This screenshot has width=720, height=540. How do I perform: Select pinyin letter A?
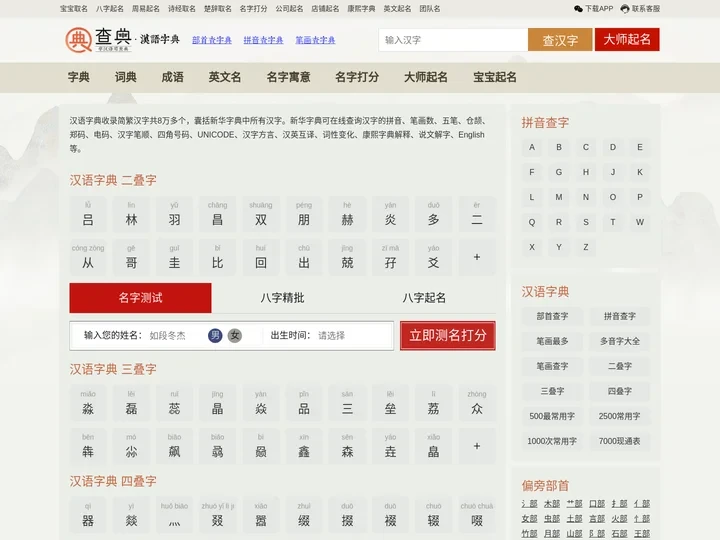[532, 147]
